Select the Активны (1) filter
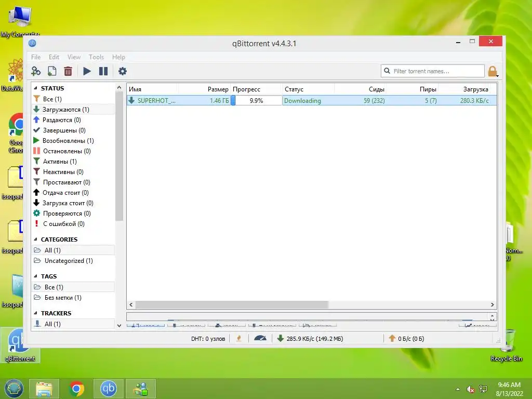Image resolution: width=532 pixels, height=399 pixels. [x=73, y=162]
